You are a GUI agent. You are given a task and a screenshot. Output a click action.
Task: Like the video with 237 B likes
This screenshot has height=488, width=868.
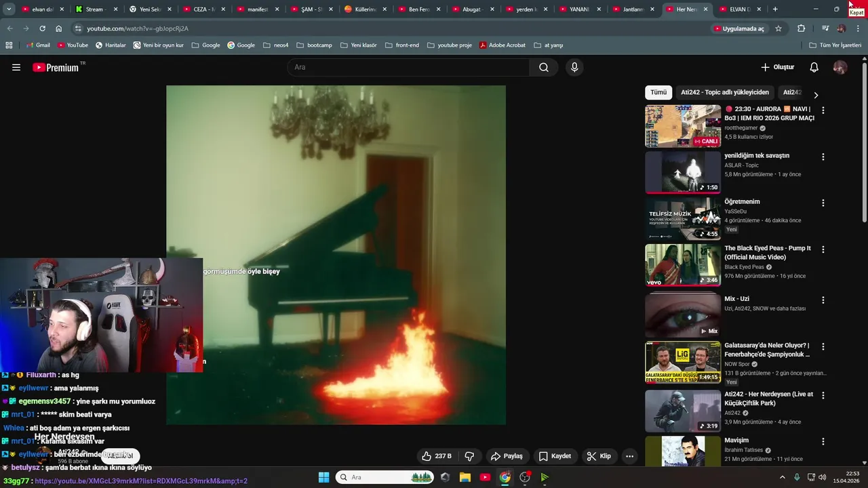tap(436, 456)
